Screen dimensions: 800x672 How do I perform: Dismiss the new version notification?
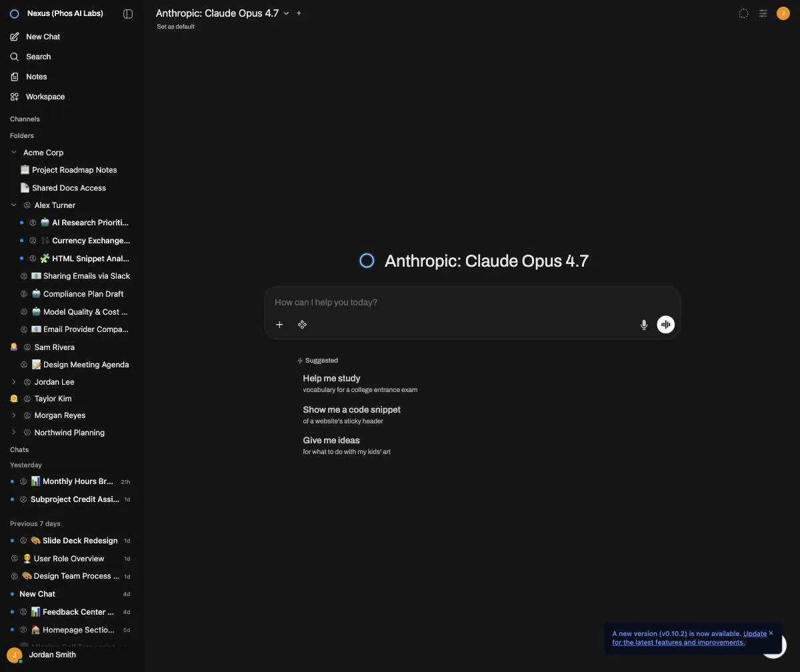click(x=771, y=633)
